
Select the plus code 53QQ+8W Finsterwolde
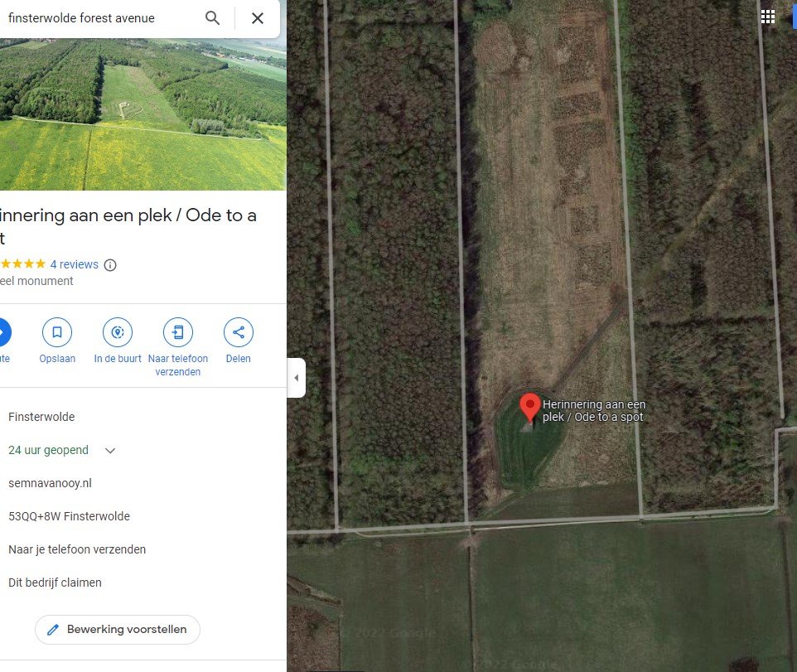click(x=69, y=516)
